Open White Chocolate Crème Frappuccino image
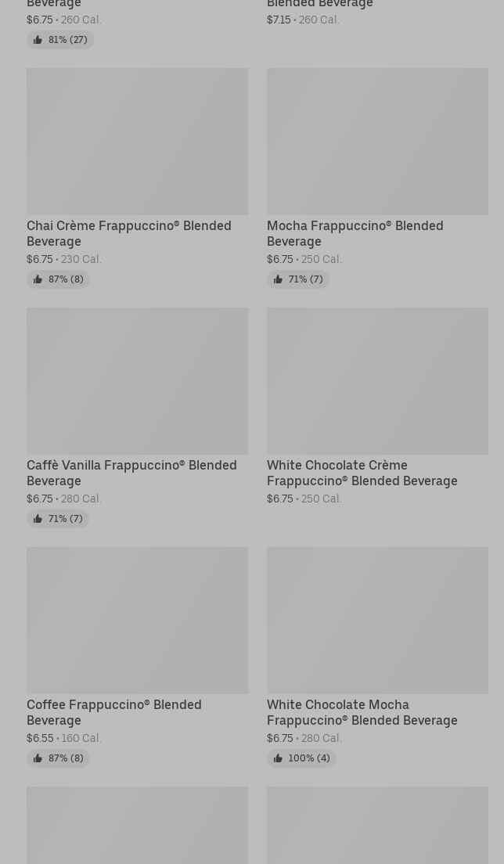The image size is (504, 864). [378, 381]
